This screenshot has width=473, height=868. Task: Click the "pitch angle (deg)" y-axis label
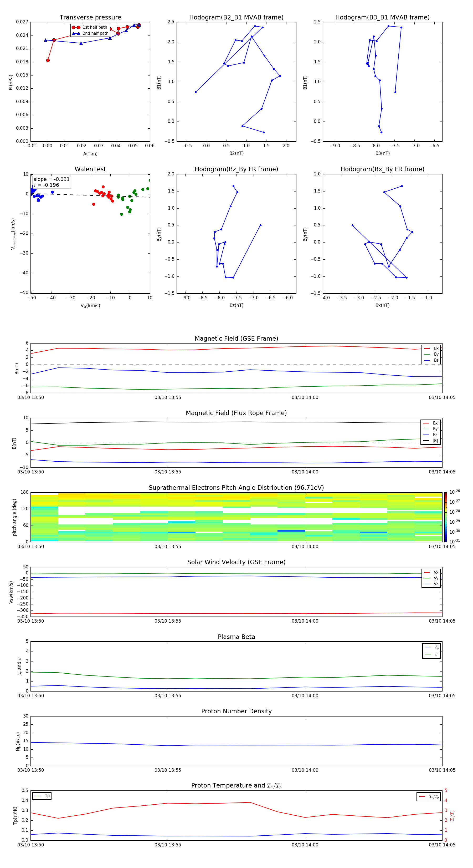[x=14, y=517]
